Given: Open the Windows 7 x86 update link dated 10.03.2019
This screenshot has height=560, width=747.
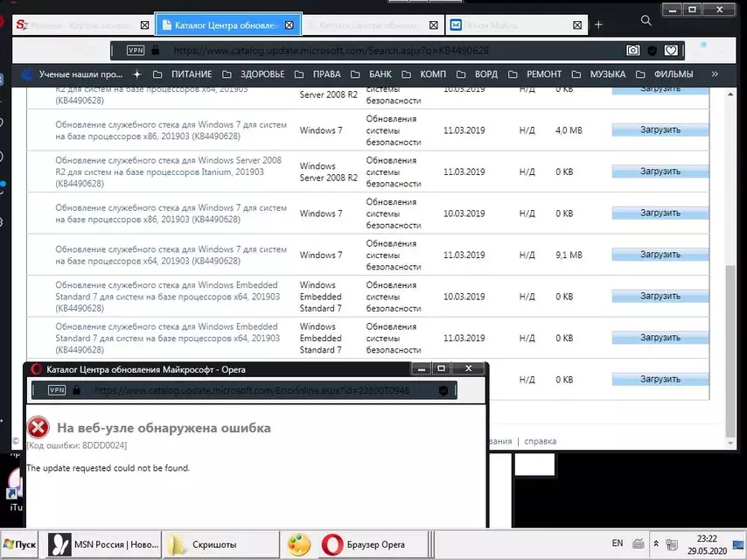Looking at the screenshot, I should point(171,213).
